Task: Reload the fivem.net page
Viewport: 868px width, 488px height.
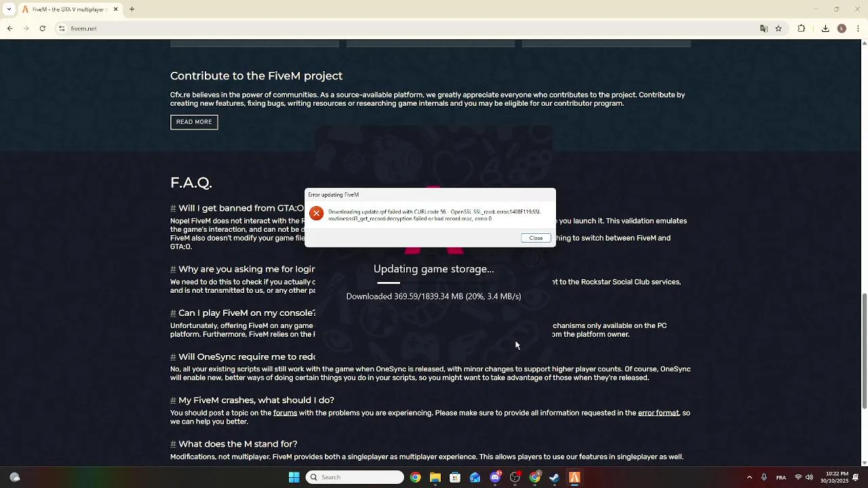Action: [x=42, y=28]
